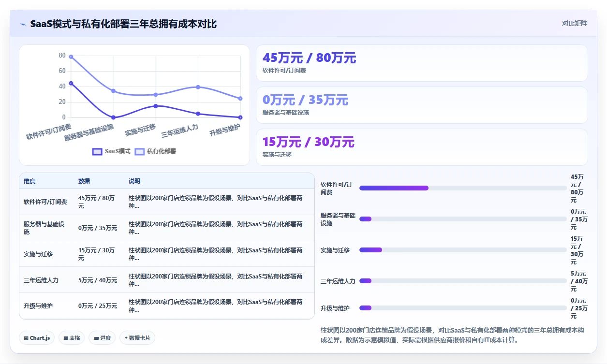Click the 升级与维护 progress bar
Viewport: 607px width, 364px height.
pyautogui.click(x=463, y=308)
